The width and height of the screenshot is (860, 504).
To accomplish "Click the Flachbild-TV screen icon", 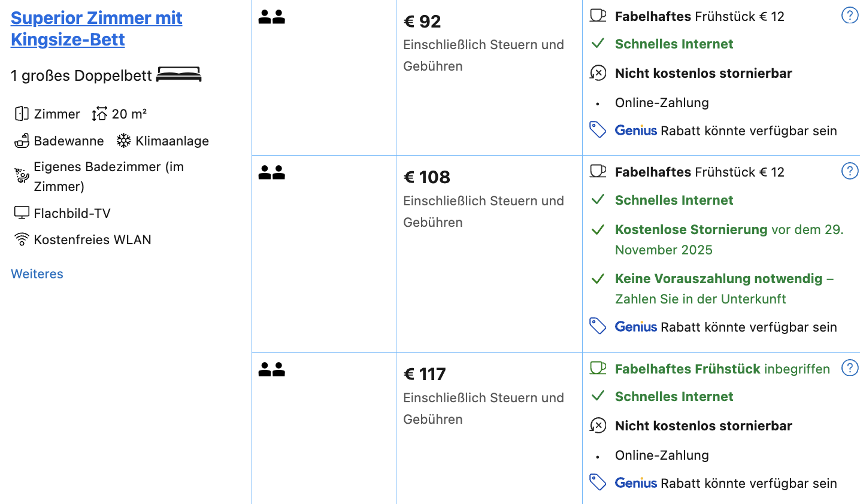I will coord(22,213).
